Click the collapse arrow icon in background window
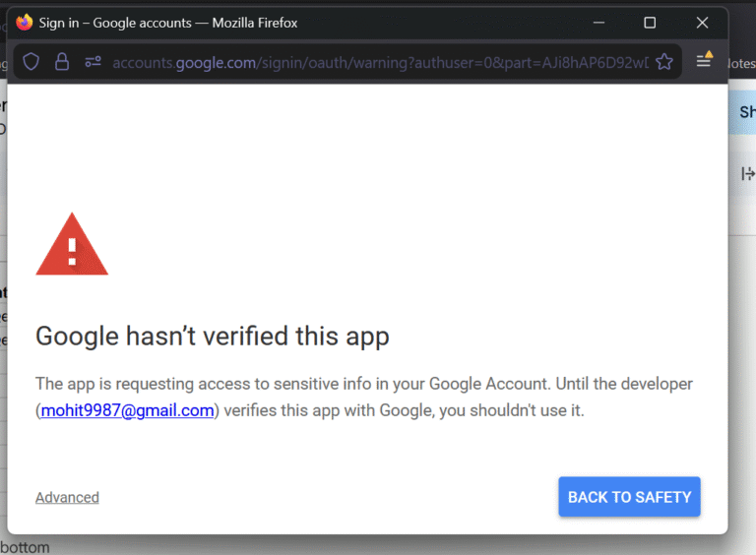The width and height of the screenshot is (756, 555). pos(746,174)
